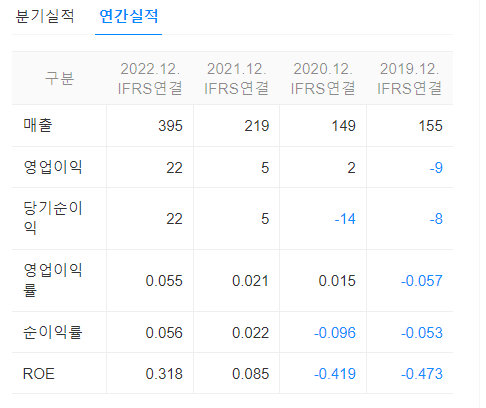Click the 2019.12. IFRS연결 column header
486x408 pixels.
click(409, 79)
